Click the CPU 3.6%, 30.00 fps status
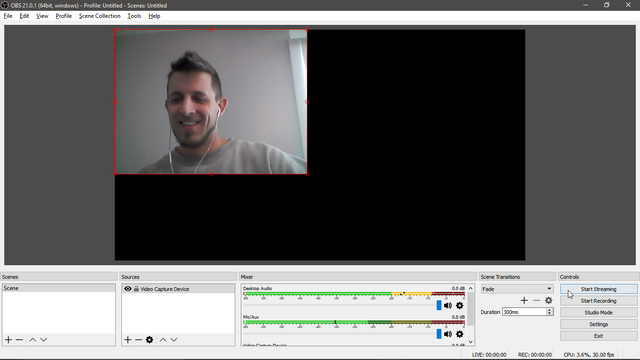The image size is (640, 360). click(589, 355)
